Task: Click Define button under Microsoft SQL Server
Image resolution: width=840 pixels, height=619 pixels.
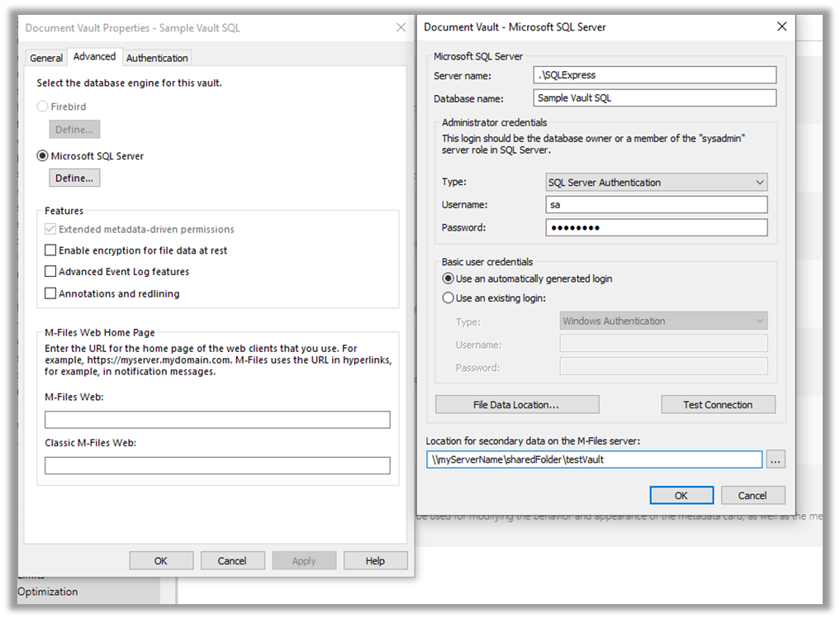Action: pos(74,178)
